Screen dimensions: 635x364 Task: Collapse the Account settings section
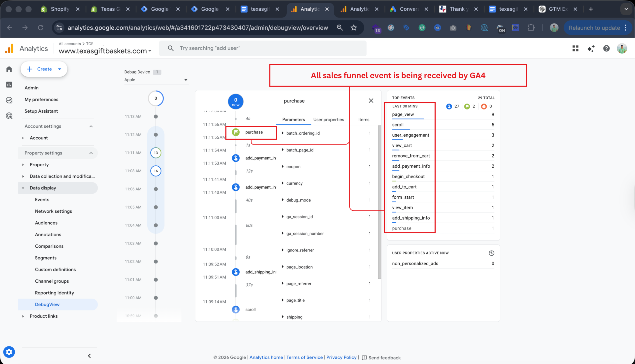point(91,126)
